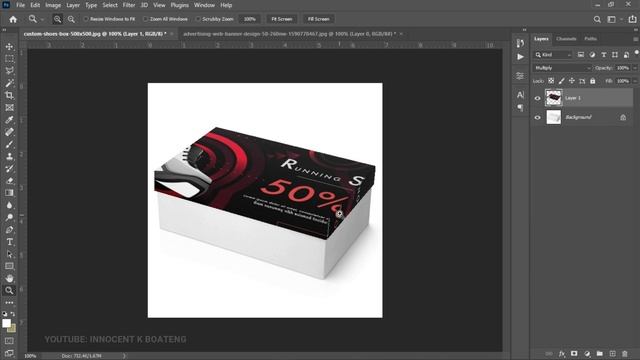Select the Zoom tool in the toolbar
The image size is (640, 360).
[9, 291]
